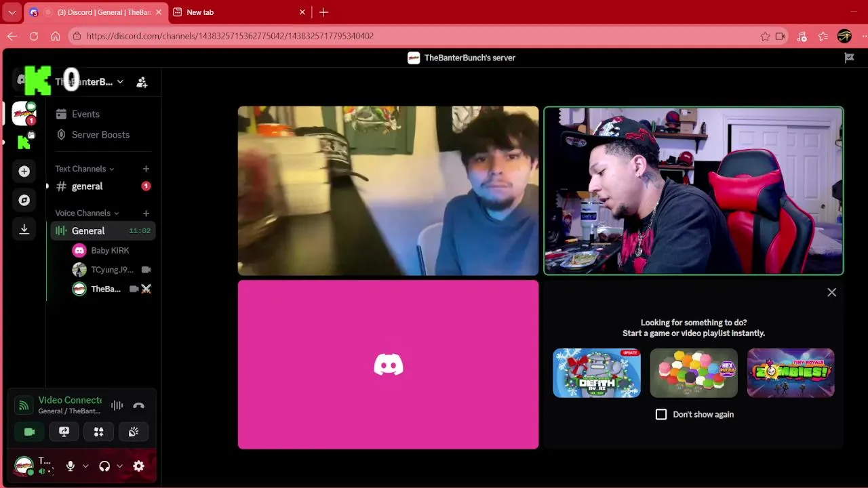Check the Don't show again checkbox
Viewport: 868px width, 488px height.
[661, 414]
